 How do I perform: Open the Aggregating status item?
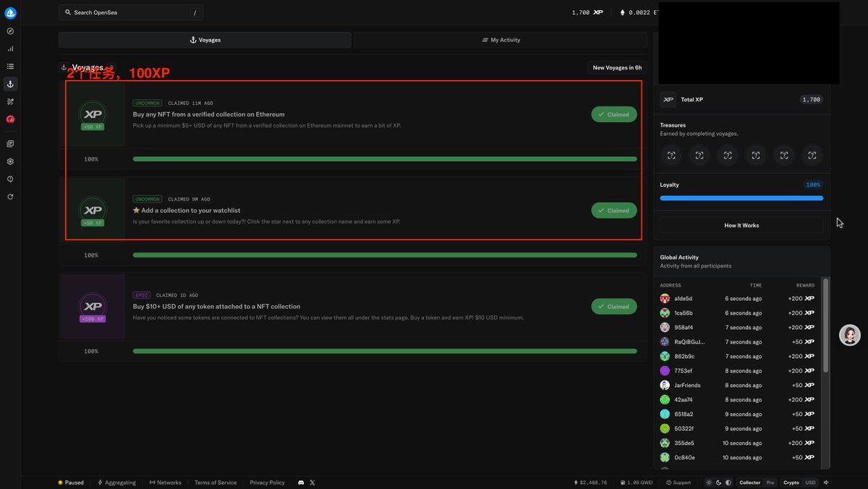coord(116,482)
